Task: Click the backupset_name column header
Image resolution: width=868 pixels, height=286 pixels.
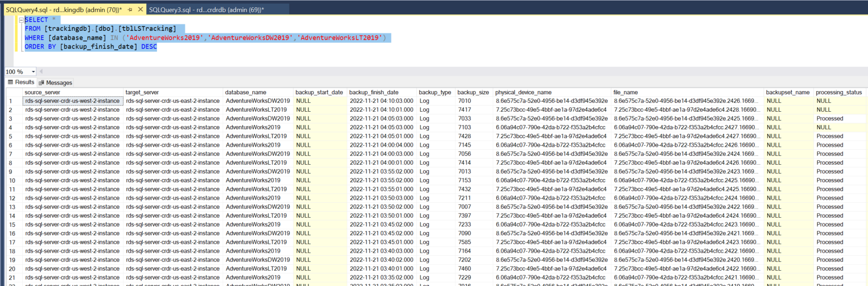Action: [788, 92]
